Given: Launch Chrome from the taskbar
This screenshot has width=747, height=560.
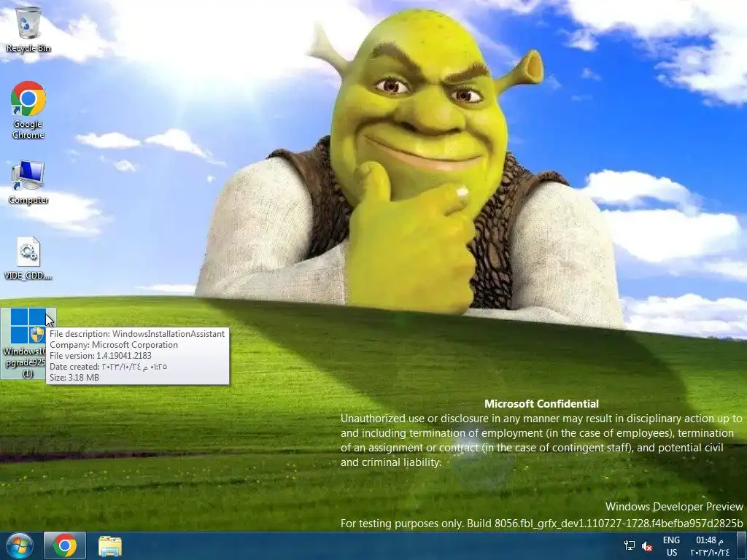Looking at the screenshot, I should tap(65, 545).
